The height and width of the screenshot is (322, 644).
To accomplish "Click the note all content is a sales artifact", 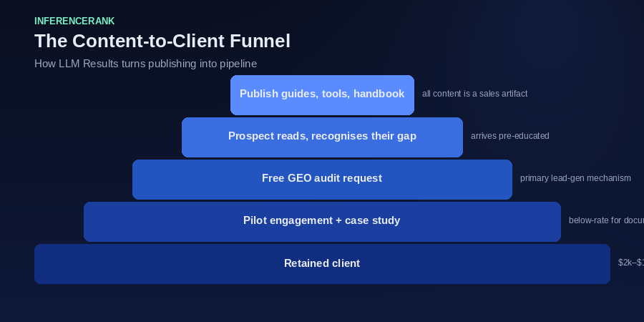I will pyautogui.click(x=474, y=94).
